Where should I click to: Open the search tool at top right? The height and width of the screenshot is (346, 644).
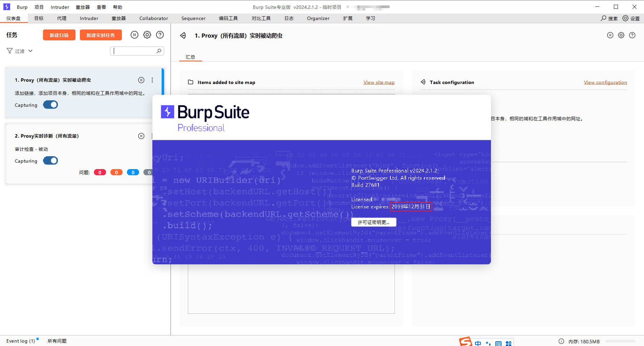point(609,18)
